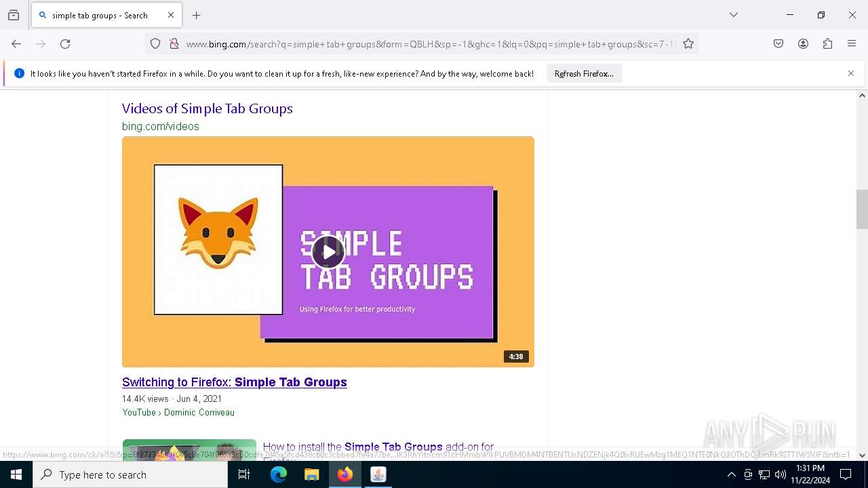Open the Firefox account menu
The height and width of the screenshot is (488, 868).
803,44
